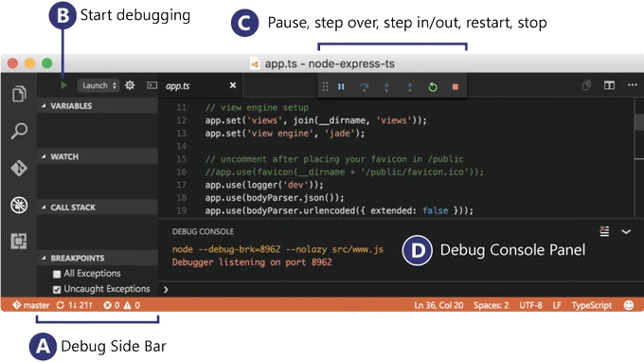Enable the All Exceptions breakpoint checkbox

57,274
